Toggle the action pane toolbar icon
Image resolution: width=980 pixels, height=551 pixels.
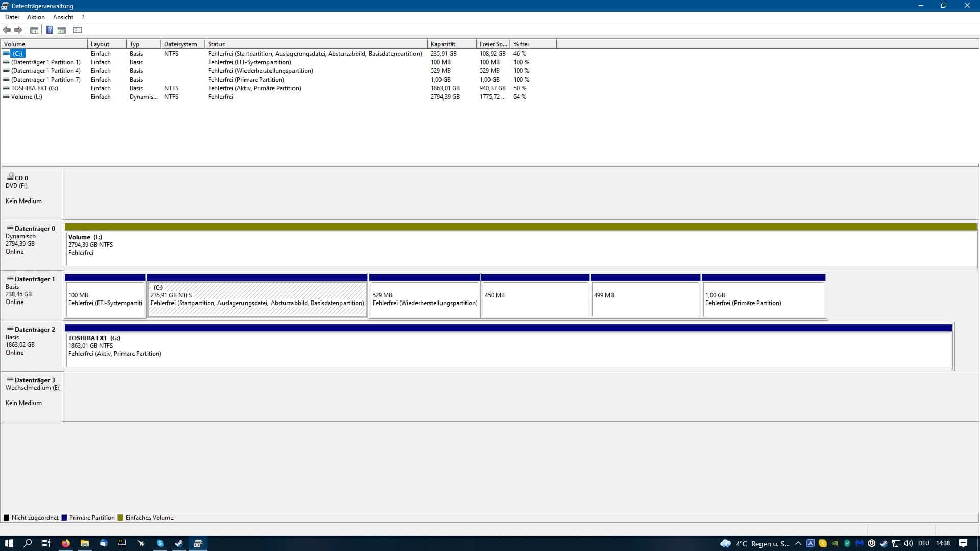tap(62, 30)
